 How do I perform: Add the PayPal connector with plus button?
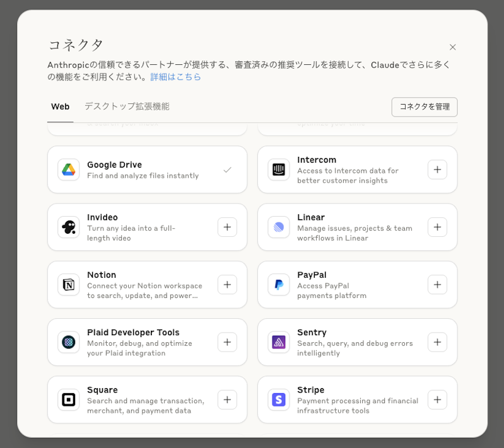coord(437,285)
